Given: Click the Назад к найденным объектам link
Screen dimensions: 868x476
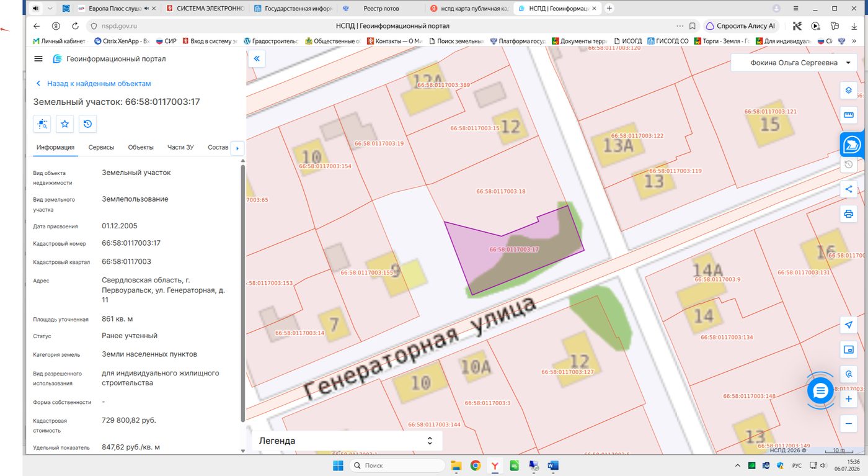Looking at the screenshot, I should pos(94,83).
